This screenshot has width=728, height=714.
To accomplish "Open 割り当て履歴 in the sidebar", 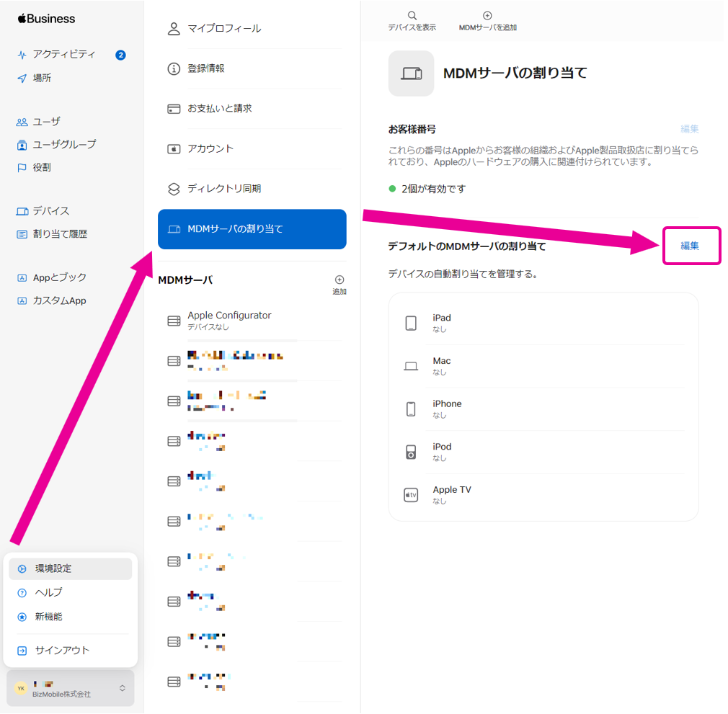I will tap(60, 234).
